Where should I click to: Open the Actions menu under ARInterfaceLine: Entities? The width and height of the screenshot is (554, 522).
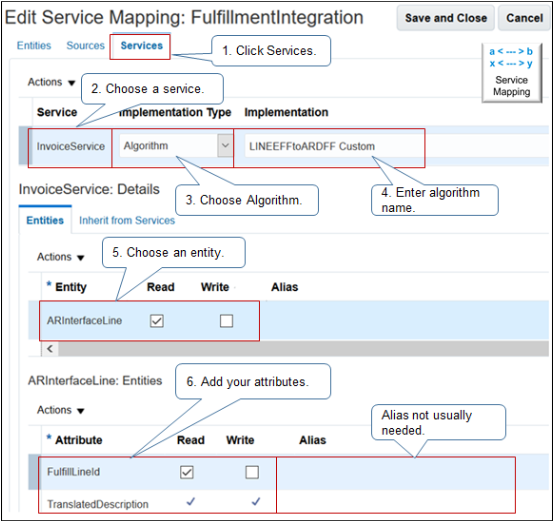click(61, 410)
